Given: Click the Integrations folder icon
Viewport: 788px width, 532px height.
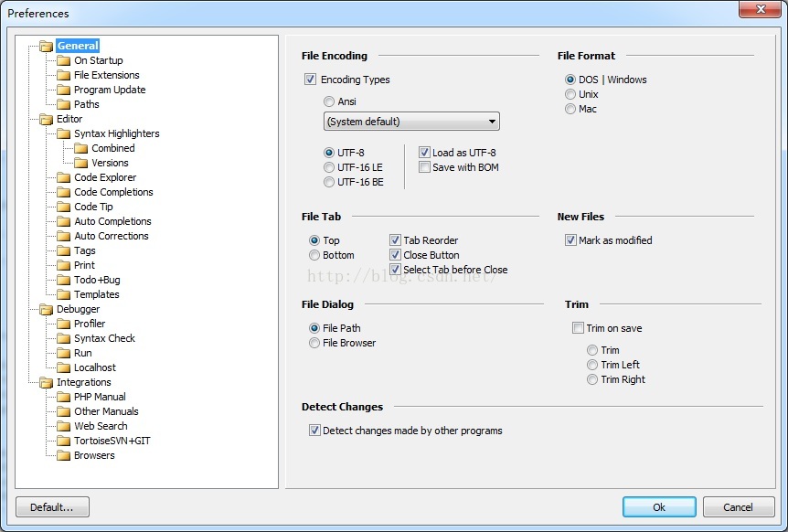Looking at the screenshot, I should pyautogui.click(x=47, y=383).
